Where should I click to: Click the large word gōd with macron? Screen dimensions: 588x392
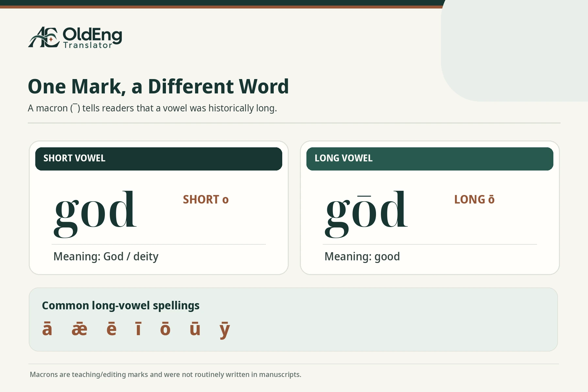pos(366,214)
